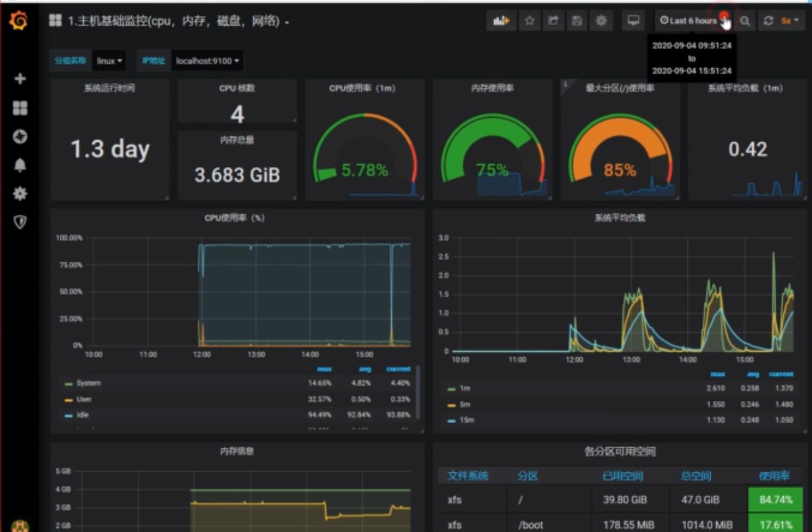Open the Last 6 hours time picker
The height and width of the screenshot is (532, 812).
[x=694, y=21]
